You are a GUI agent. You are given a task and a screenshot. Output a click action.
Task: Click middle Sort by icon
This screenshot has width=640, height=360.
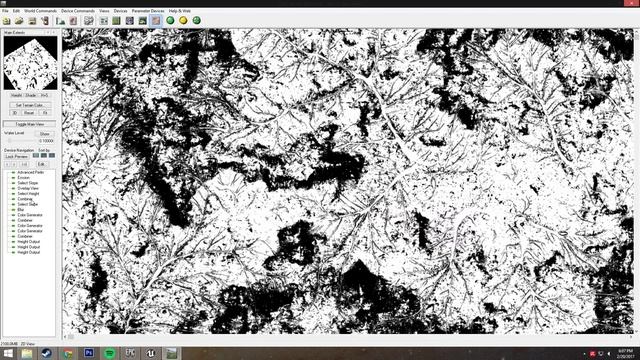tap(44, 156)
